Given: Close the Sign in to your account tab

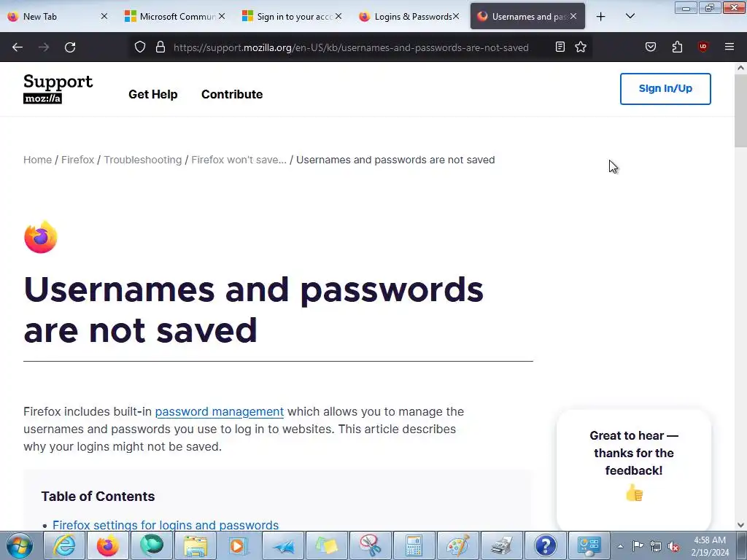Looking at the screenshot, I should [x=338, y=16].
